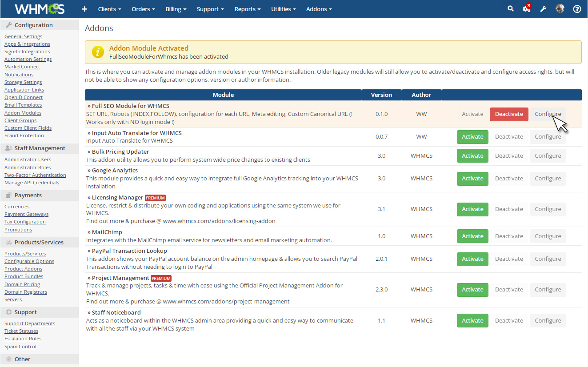
Task: Expand the Reports dropdown menu
Action: 248,9
